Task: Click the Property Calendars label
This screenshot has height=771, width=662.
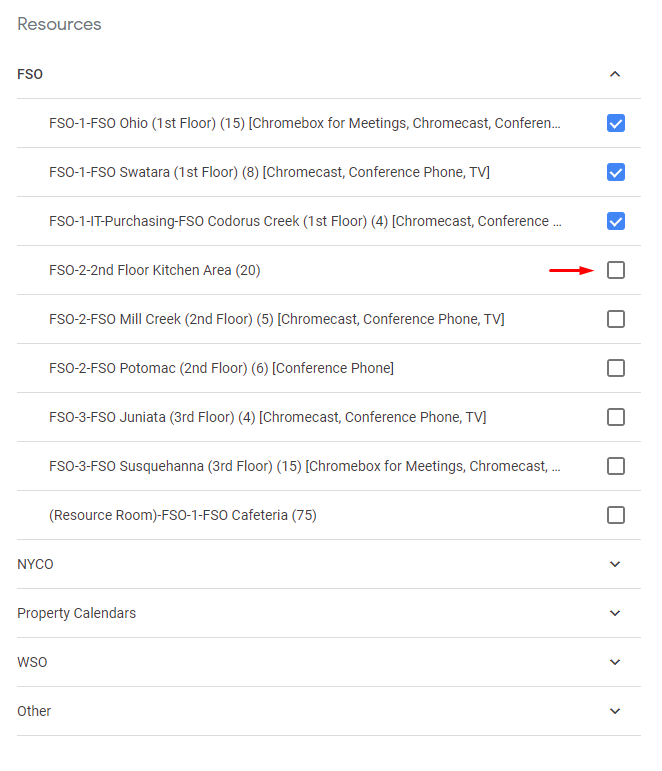Action: tap(76, 613)
